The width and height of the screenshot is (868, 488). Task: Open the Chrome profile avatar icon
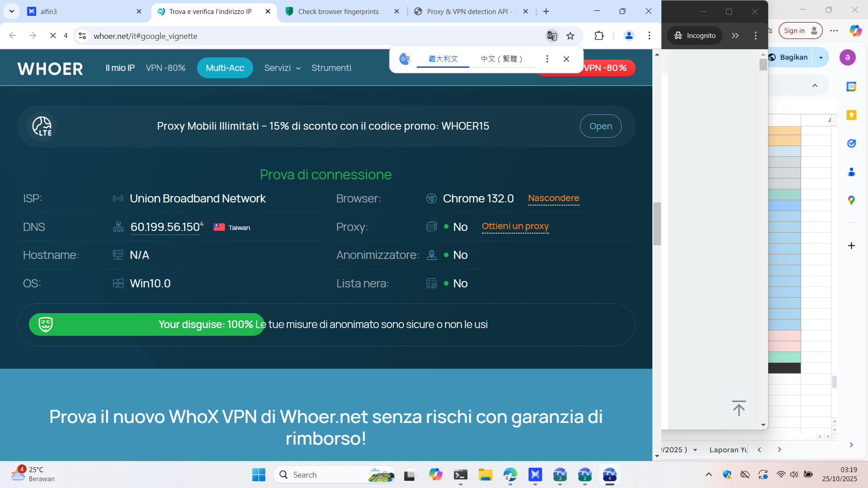[x=629, y=36]
